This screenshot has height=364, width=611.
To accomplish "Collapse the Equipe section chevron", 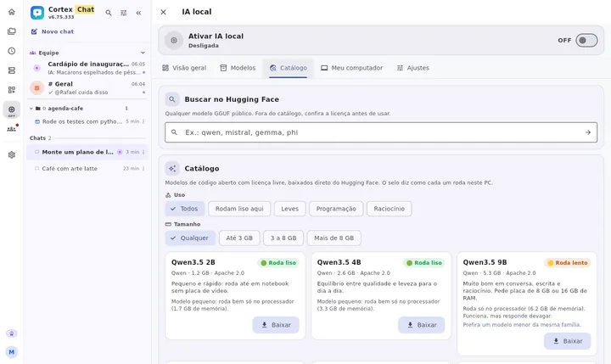I will pos(143,53).
